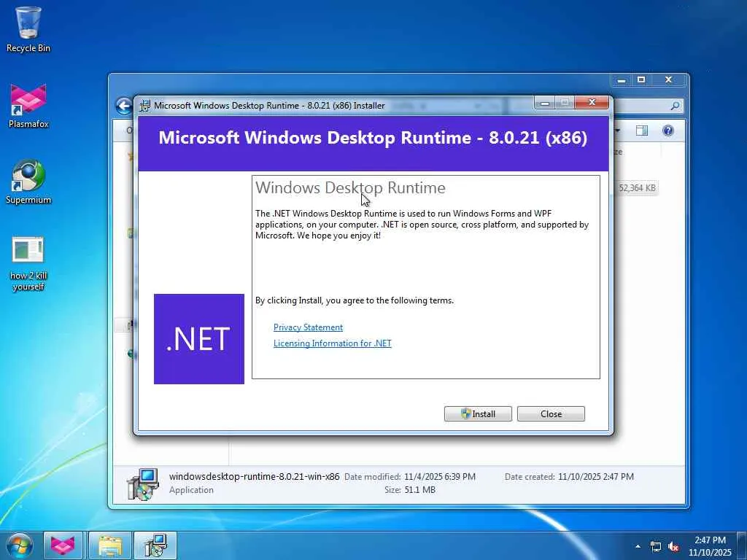Open the Windows Start button
This screenshot has height=560, width=747.
point(20,545)
